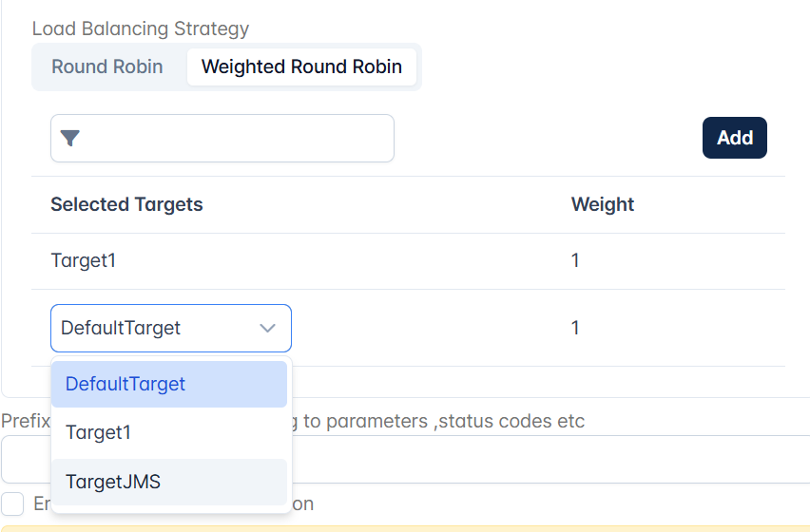Choose DefaultTarget from the dropdown list

click(169, 384)
